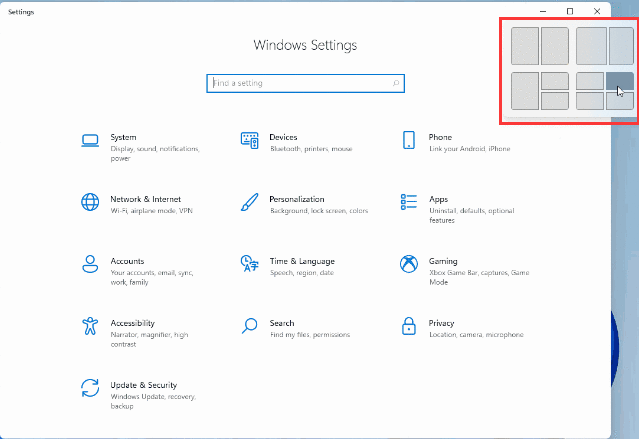The height and width of the screenshot is (439, 639).
Task: Open Apps settings via the list icon
Action: pyautogui.click(x=409, y=202)
